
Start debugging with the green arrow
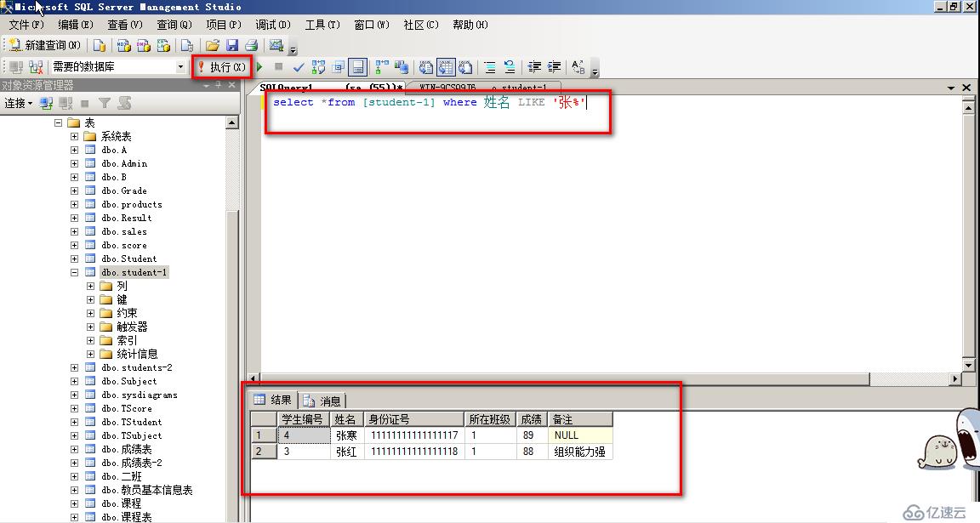point(260,67)
